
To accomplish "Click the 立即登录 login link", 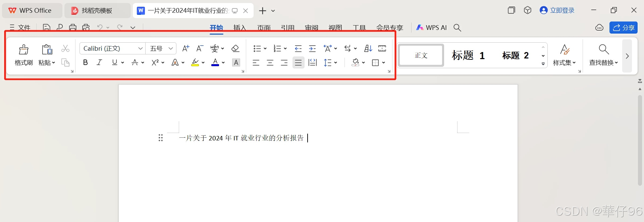I will [557, 10].
